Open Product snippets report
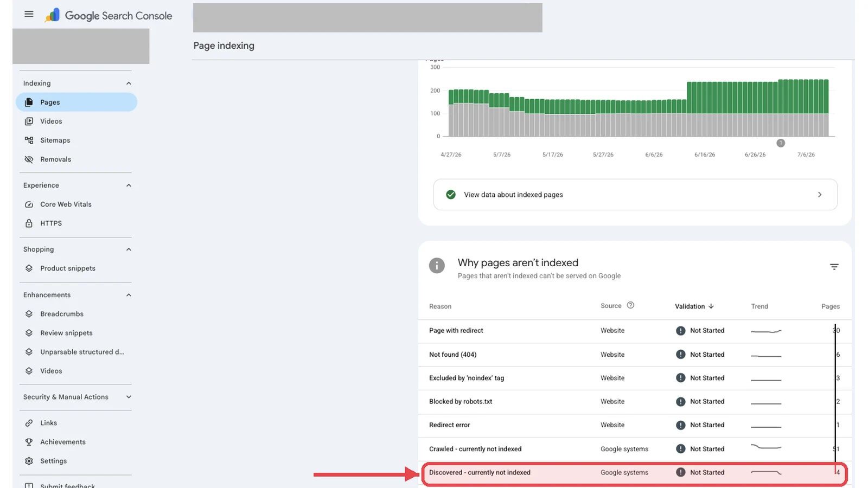The width and height of the screenshot is (868, 488). (76, 268)
